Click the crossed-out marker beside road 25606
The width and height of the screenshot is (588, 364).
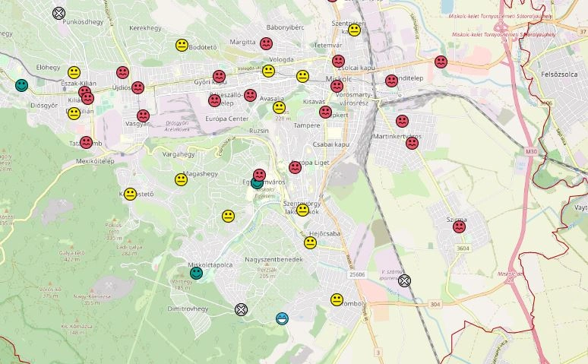click(x=404, y=280)
